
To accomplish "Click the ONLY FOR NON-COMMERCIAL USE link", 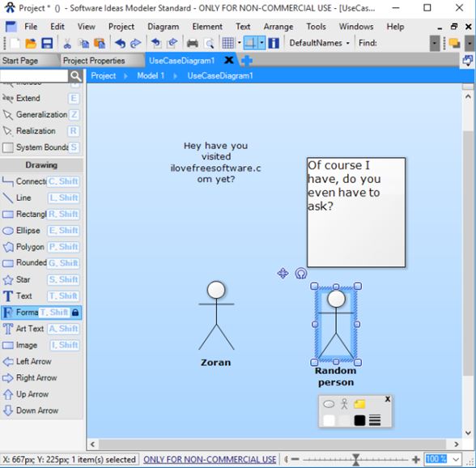I will (210, 459).
